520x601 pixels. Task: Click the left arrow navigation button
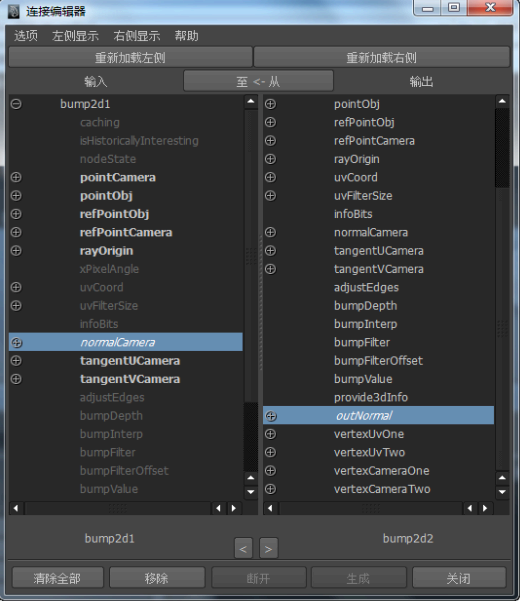243,549
